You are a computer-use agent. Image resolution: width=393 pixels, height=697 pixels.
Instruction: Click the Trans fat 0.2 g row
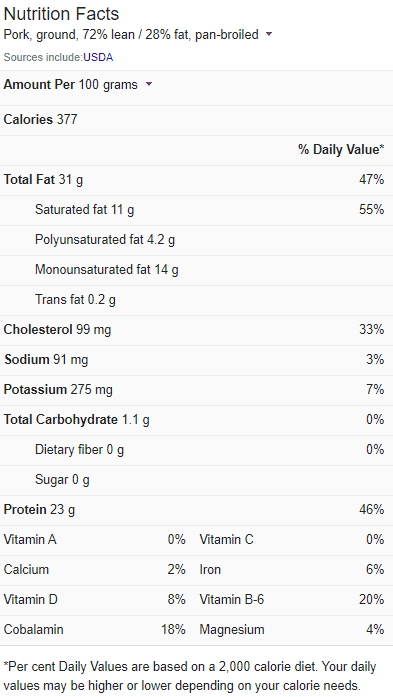click(196, 300)
